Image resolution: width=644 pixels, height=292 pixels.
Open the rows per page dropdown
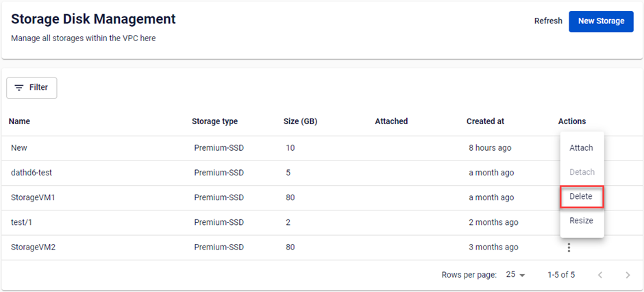click(x=515, y=275)
